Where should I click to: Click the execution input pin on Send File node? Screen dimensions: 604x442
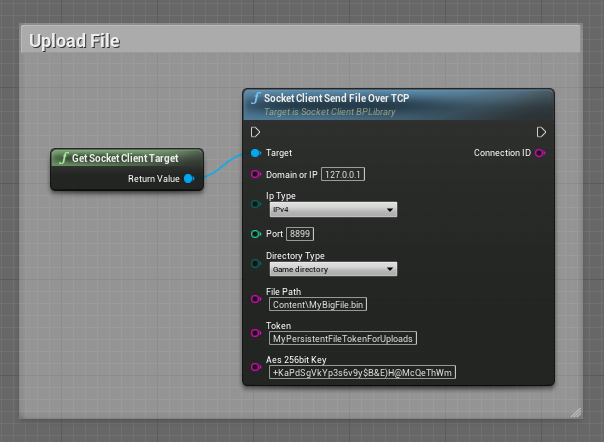click(256, 132)
